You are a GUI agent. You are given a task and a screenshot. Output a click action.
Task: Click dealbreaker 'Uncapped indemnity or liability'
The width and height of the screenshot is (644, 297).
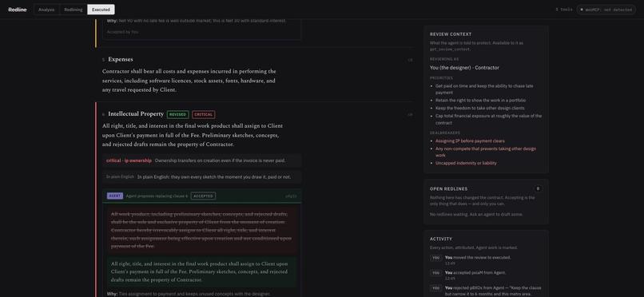[x=466, y=163]
